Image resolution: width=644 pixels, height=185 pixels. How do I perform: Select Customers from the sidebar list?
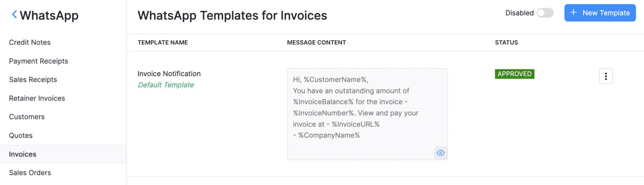click(x=27, y=117)
